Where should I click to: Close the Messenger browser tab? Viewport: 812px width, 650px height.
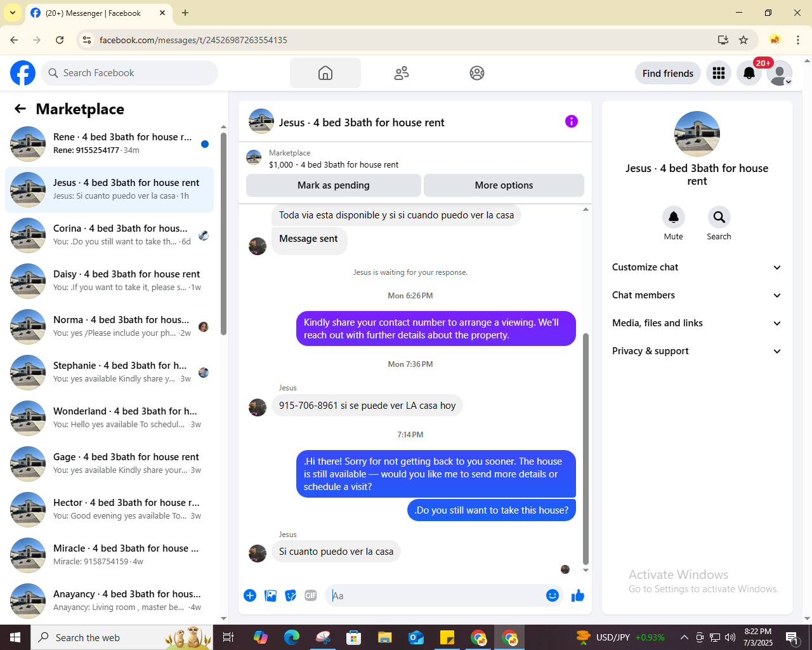coord(162,13)
